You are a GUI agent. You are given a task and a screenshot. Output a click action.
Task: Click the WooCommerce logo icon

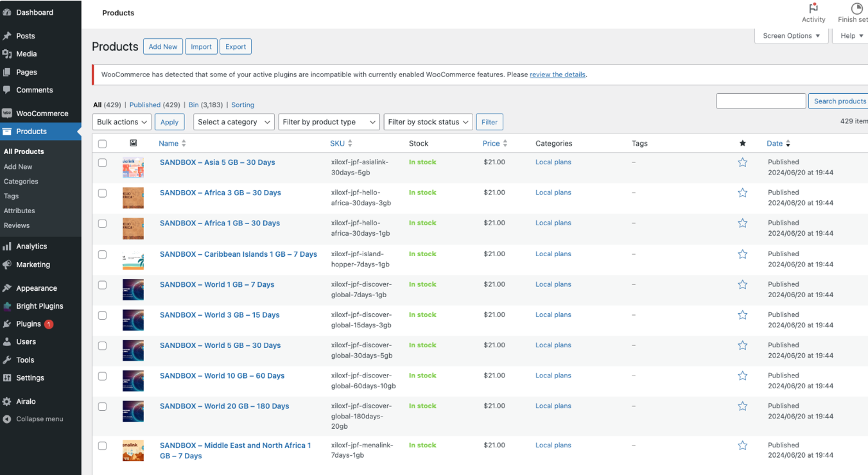[7, 113]
